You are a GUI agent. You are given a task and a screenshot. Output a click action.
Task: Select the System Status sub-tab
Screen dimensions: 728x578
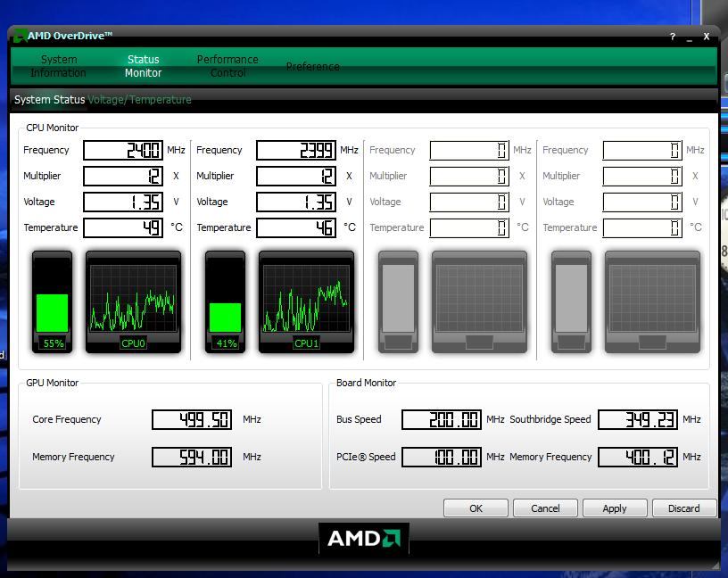pyautogui.click(x=50, y=100)
